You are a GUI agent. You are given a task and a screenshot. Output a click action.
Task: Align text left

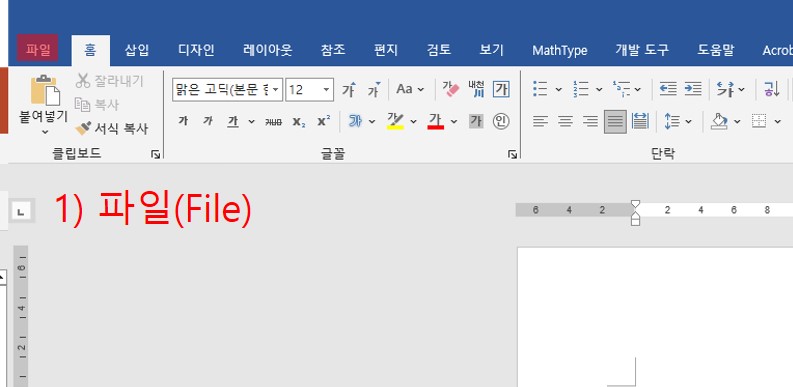click(540, 121)
